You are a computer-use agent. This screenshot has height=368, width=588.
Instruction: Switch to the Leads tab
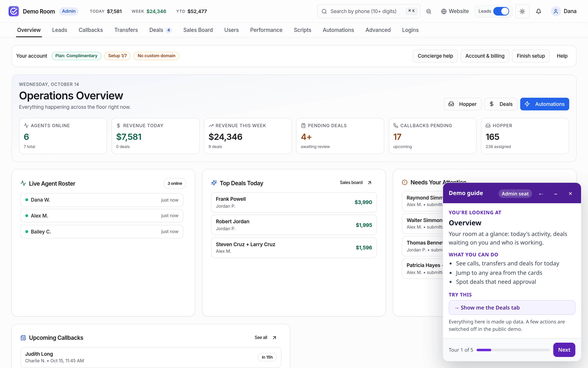60,30
